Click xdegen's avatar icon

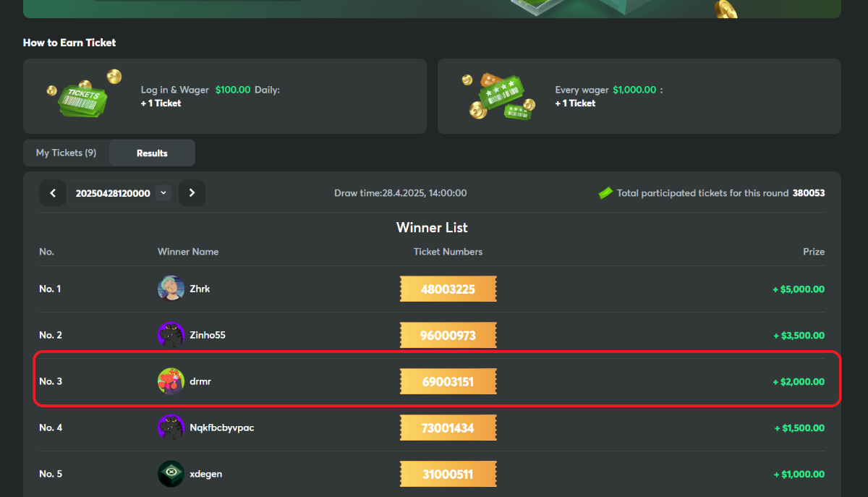(171, 474)
